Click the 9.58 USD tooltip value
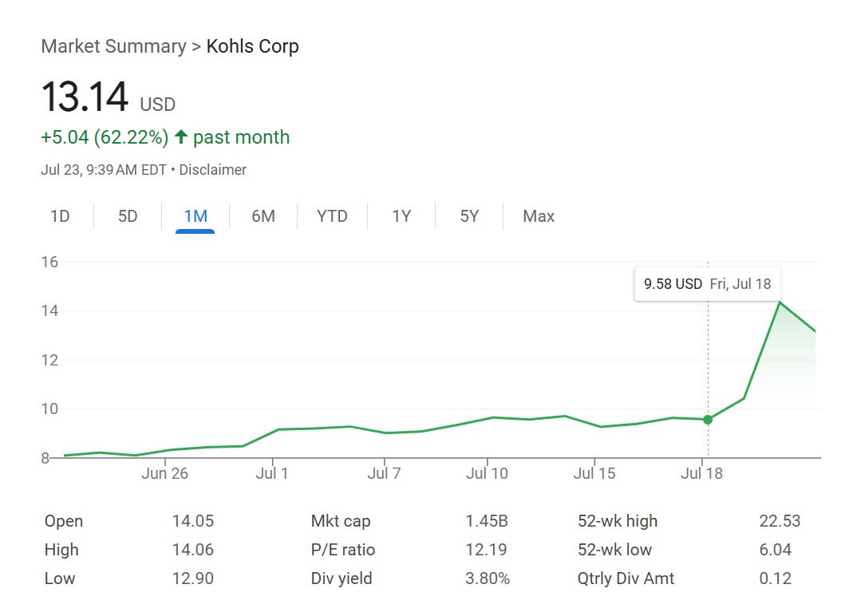The width and height of the screenshot is (861, 616). 673,284
